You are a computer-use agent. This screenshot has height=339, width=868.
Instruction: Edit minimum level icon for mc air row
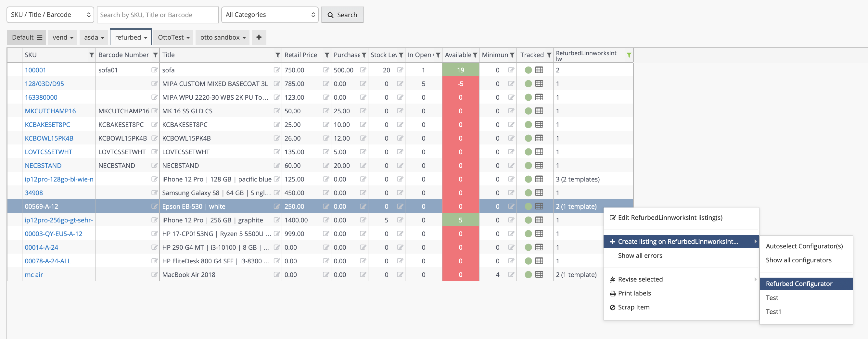(511, 274)
